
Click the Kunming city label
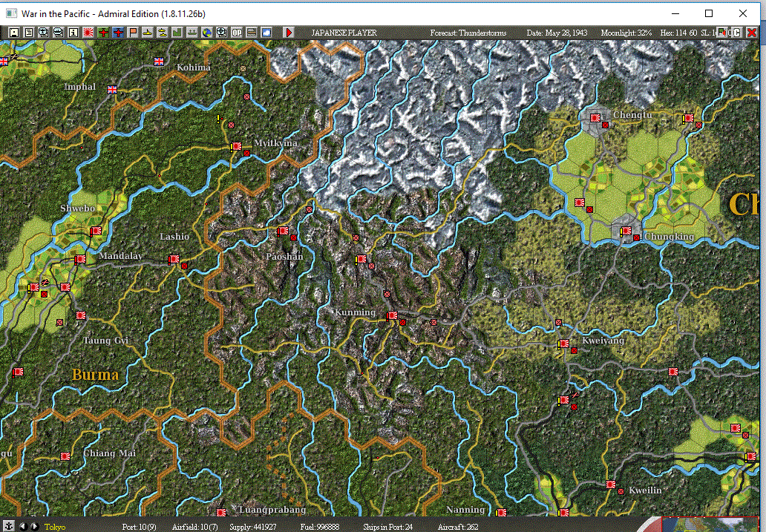point(355,312)
